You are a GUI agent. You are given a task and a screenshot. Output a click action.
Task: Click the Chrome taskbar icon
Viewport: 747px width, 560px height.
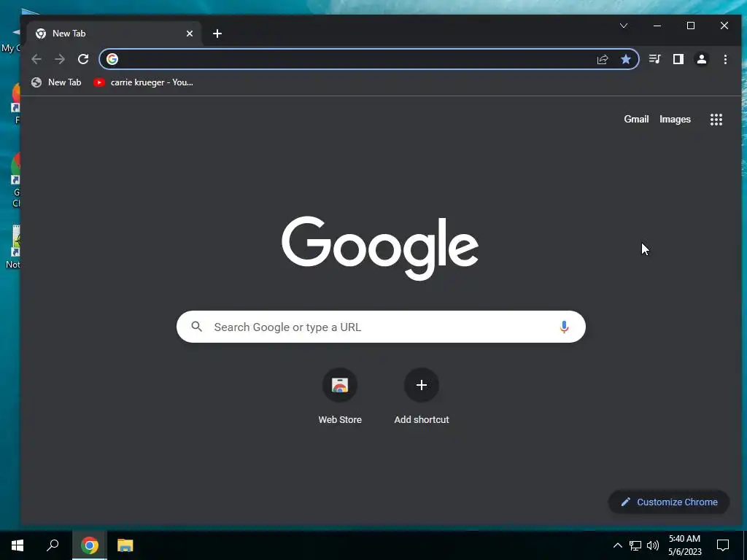point(89,545)
